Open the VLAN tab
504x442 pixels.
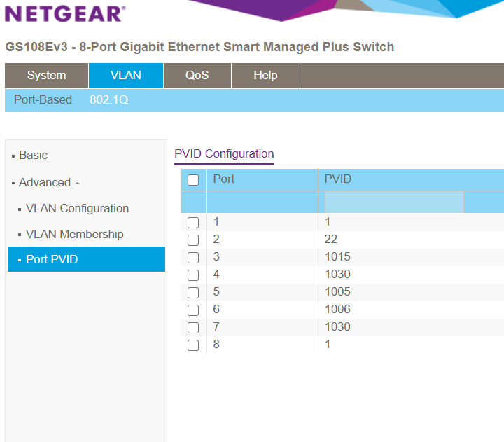click(126, 75)
